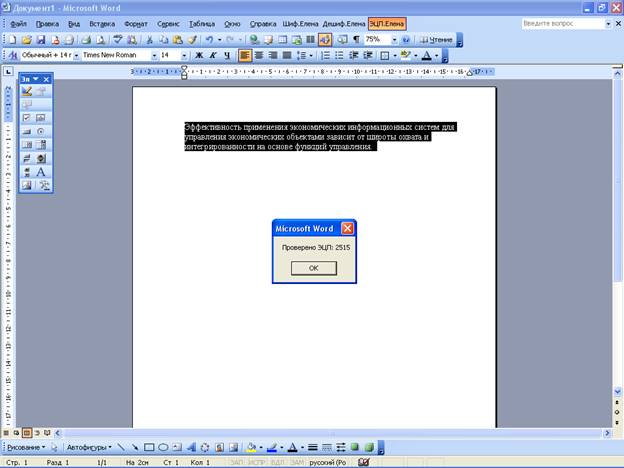The width and height of the screenshot is (624, 468).
Task: Click the Italic (К) formatting button
Action: click(x=212, y=55)
